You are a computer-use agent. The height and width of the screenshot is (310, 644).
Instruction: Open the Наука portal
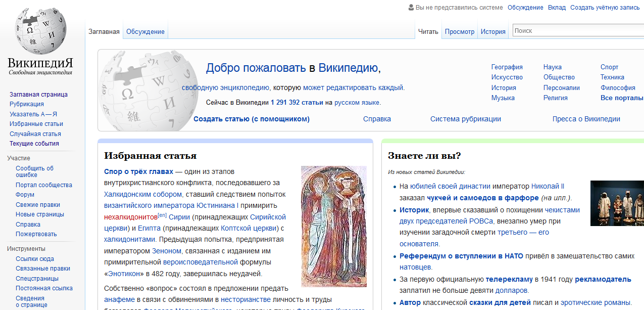click(x=553, y=67)
